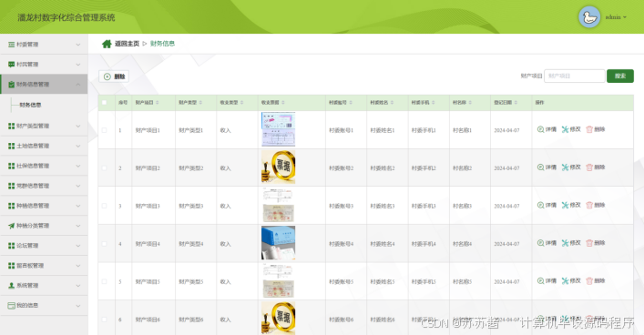
Task: Open 详情 for row 财产项目2
Action: point(547,167)
